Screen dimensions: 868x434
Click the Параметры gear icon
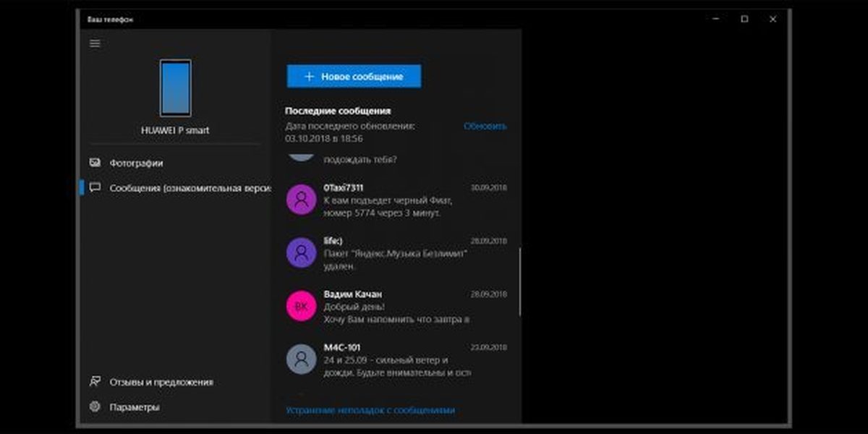click(x=95, y=407)
